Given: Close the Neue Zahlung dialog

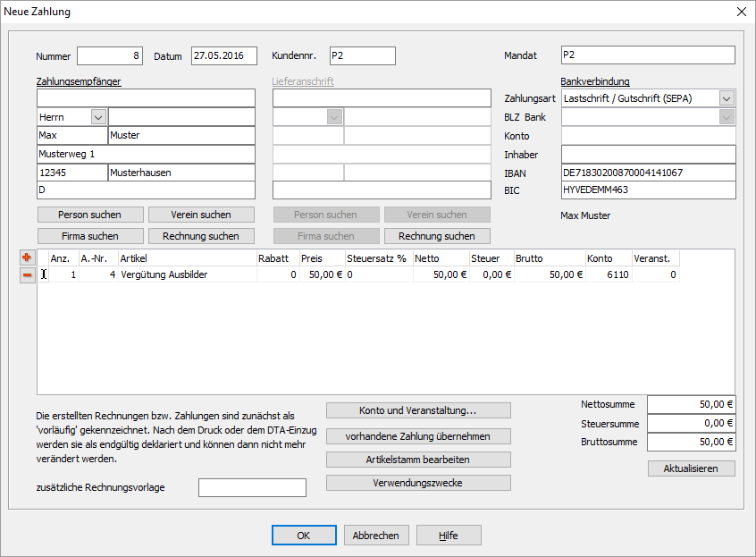Looking at the screenshot, I should coord(742,12).
